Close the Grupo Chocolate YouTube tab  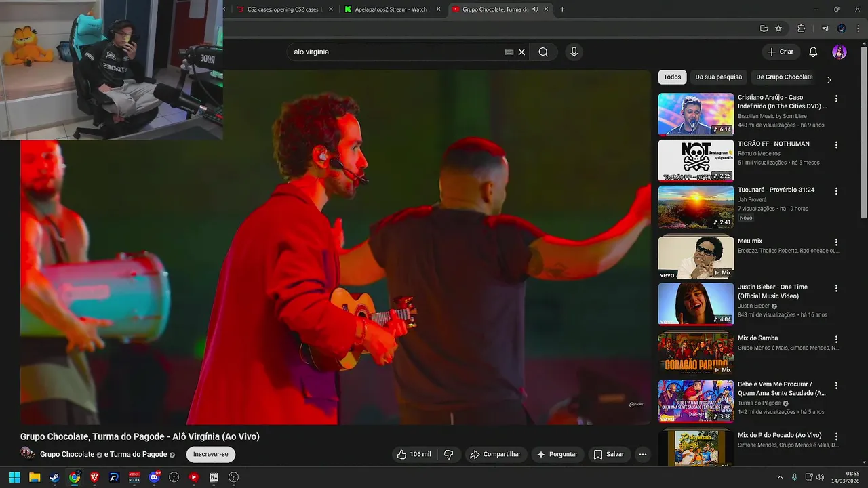coord(547,9)
